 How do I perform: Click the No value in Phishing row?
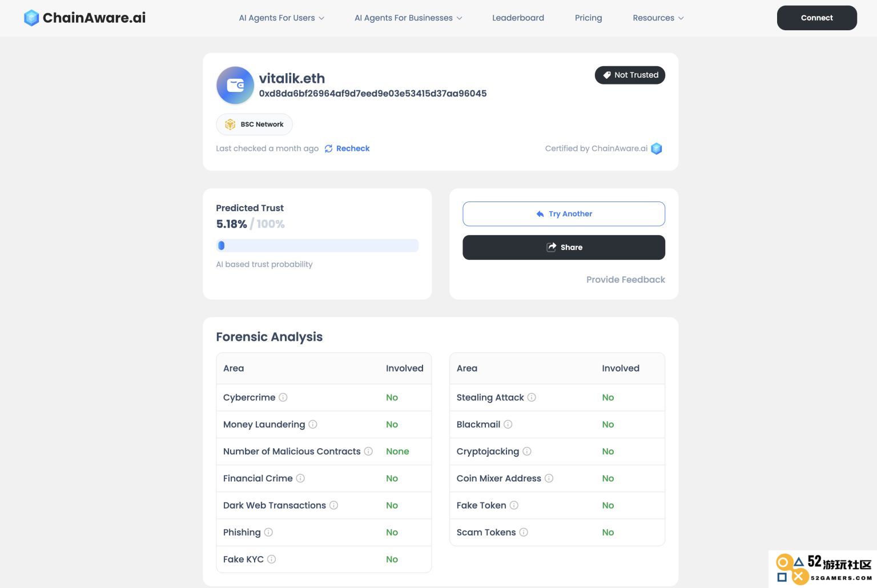point(392,532)
